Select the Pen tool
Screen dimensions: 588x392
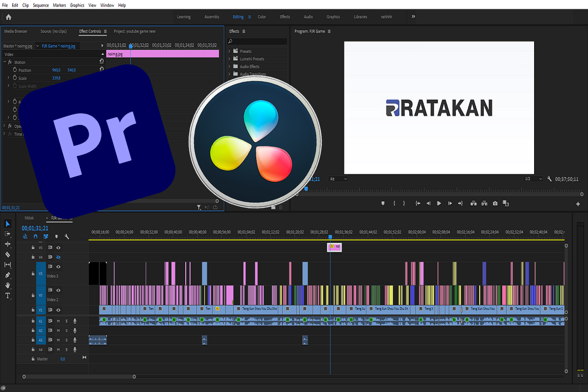[8, 275]
